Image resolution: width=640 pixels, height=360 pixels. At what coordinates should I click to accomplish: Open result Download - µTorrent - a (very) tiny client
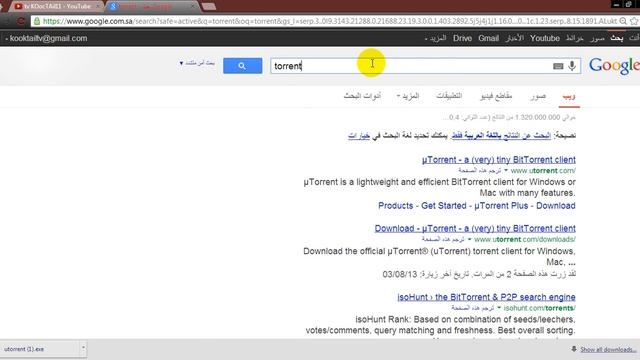475,229
